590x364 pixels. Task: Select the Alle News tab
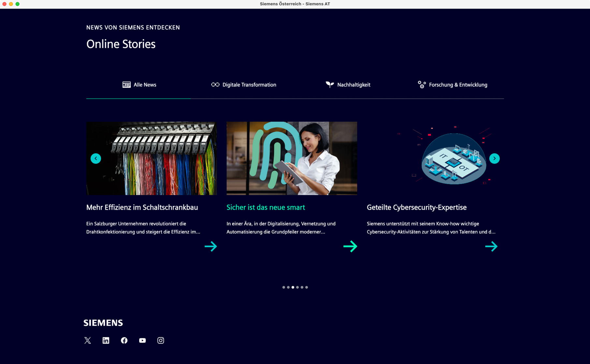pyautogui.click(x=139, y=85)
